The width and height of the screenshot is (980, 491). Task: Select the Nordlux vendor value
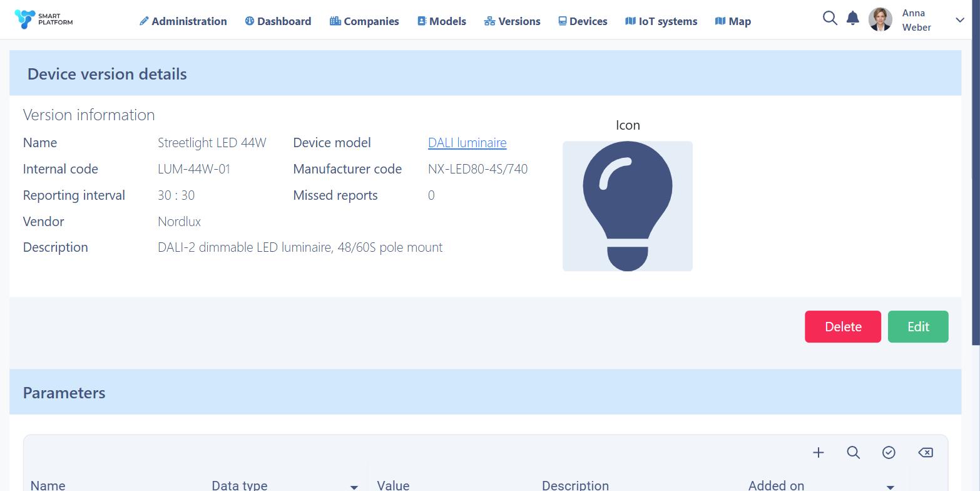pyautogui.click(x=179, y=222)
